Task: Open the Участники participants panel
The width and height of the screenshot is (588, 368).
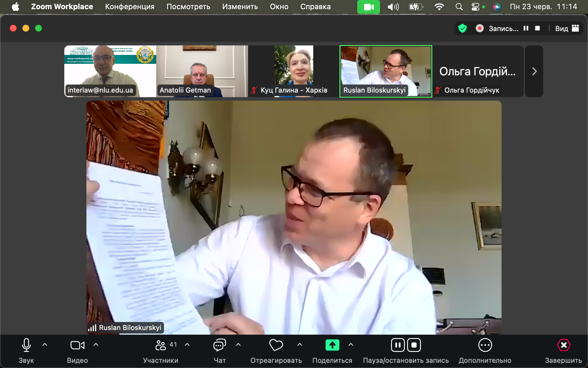Action: pyautogui.click(x=161, y=345)
